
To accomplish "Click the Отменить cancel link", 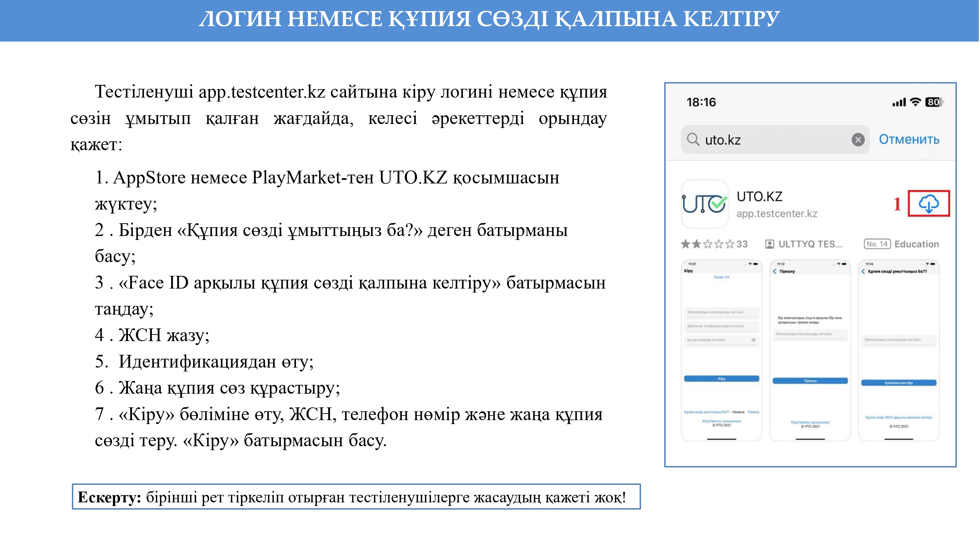I will 909,140.
